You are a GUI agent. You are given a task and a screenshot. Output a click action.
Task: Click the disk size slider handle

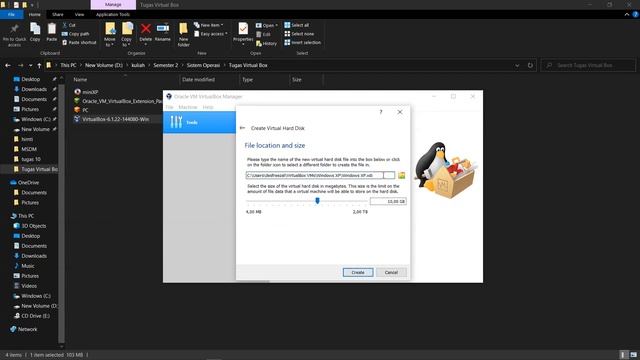click(317, 201)
